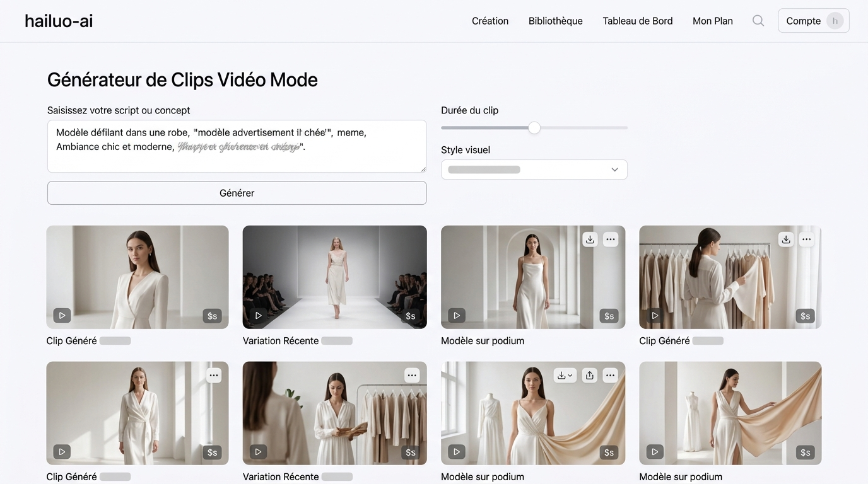868x484 pixels.
Task: Expand download options on flowing fabric clip
Action: (565, 376)
